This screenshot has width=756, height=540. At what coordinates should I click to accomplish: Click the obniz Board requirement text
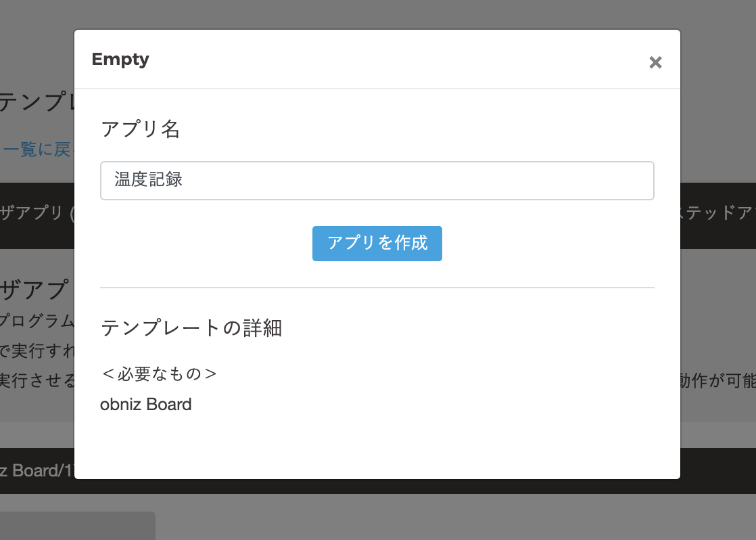[x=146, y=405]
